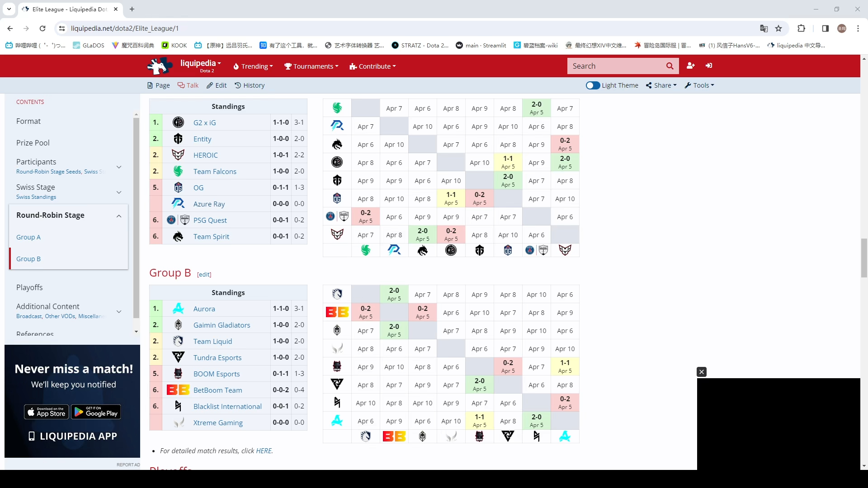Collapse Round-Robin Stage in contents
Screen dimensions: 868x488
coord(119,216)
